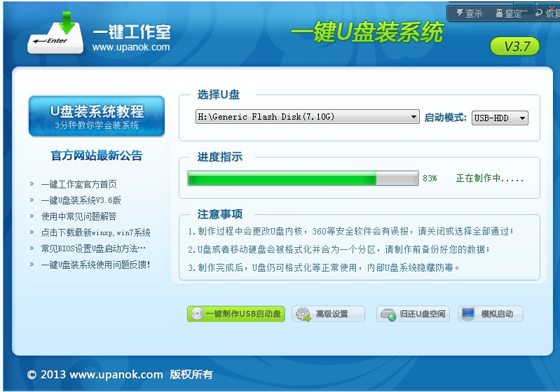Open the U盘装系统教程 tutorial banner

coord(97,116)
